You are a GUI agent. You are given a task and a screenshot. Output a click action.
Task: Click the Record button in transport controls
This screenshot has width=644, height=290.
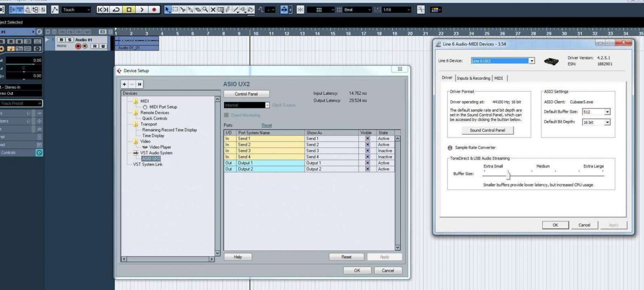154,10
